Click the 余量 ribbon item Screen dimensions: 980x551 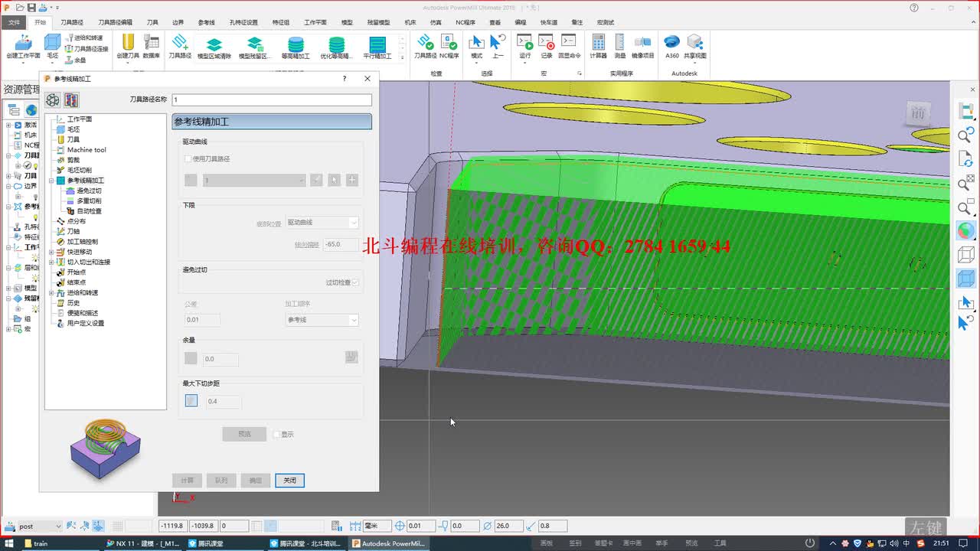[76, 60]
